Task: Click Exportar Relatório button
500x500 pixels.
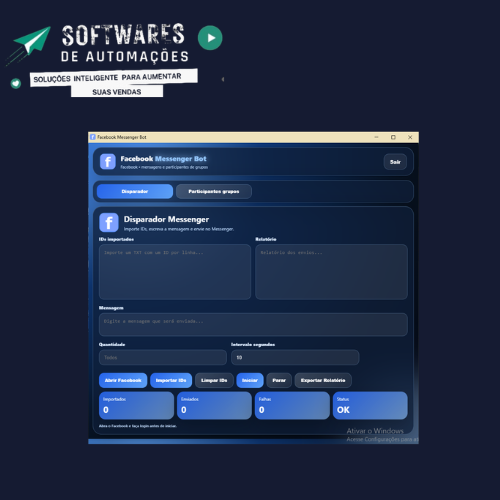Action: coord(323,380)
